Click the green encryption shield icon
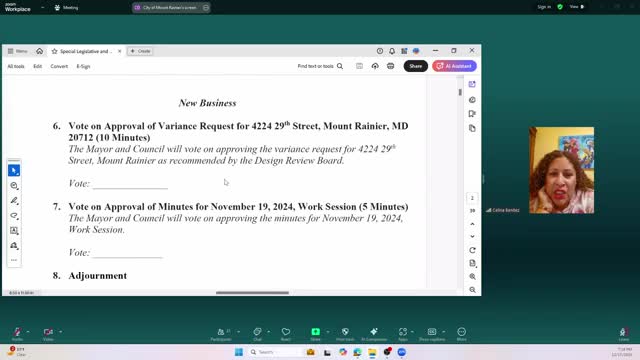 (x=560, y=7)
